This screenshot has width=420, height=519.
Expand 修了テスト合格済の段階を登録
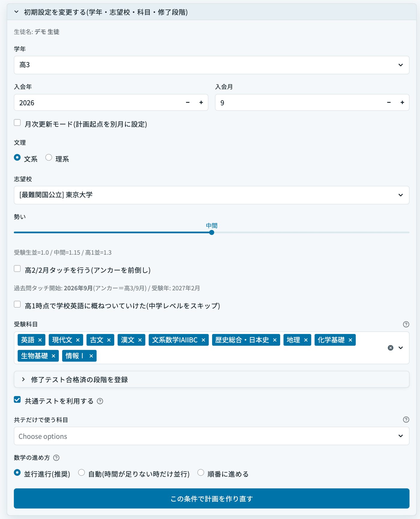tap(211, 379)
